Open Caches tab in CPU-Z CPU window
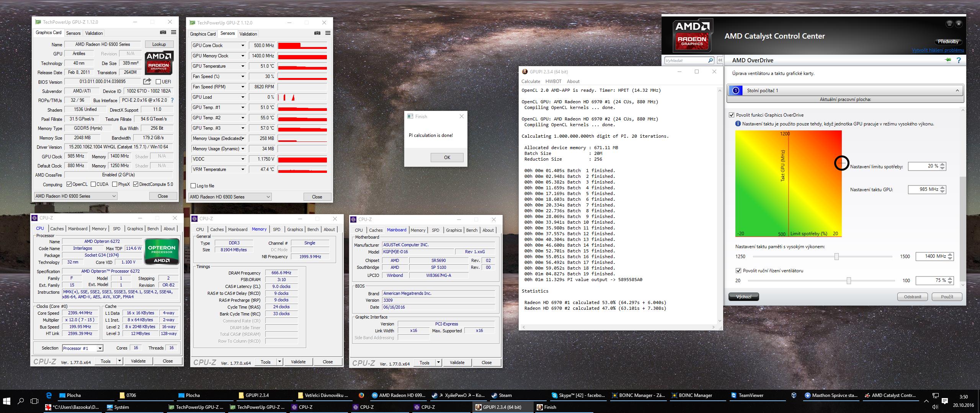 [57, 229]
